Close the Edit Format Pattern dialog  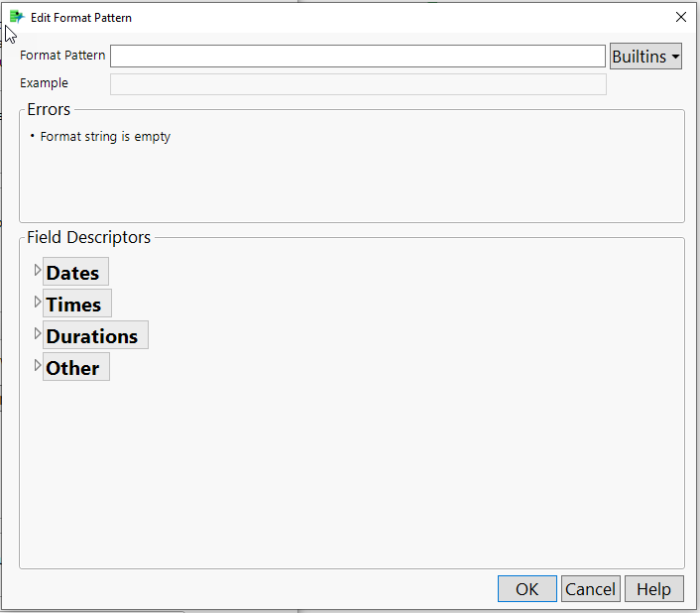click(681, 17)
